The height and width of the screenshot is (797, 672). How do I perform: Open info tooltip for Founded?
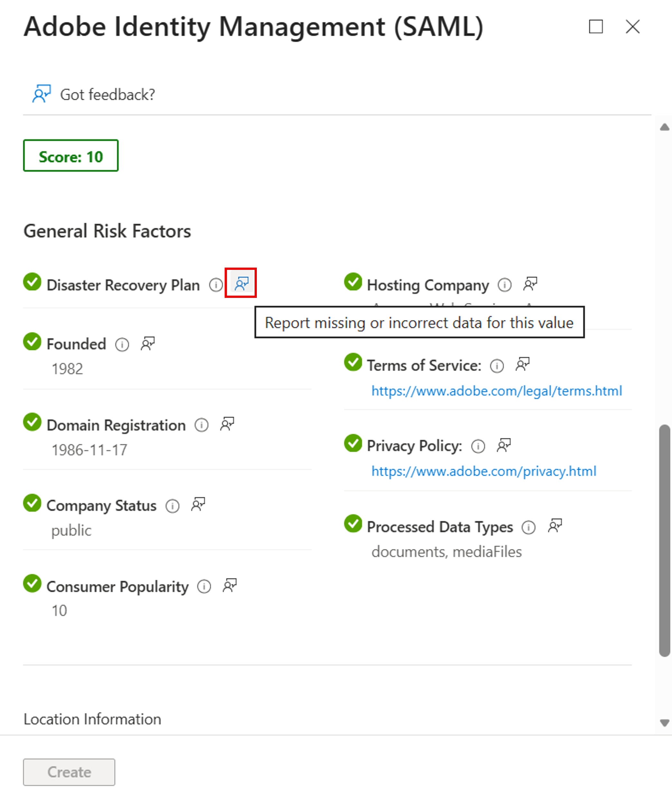tap(122, 345)
